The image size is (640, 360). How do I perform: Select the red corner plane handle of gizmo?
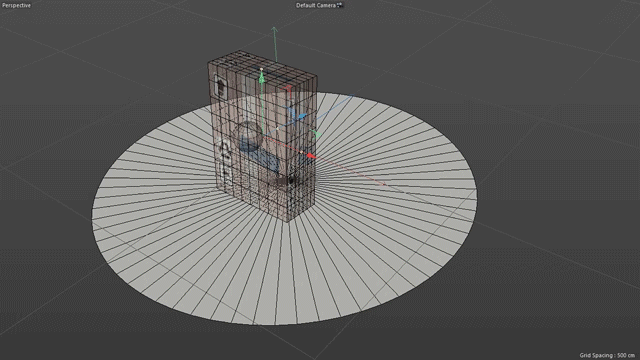coord(288,88)
